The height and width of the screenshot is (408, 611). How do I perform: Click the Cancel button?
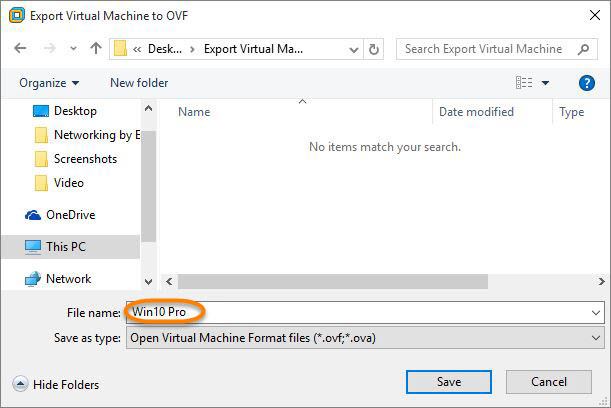tap(549, 381)
